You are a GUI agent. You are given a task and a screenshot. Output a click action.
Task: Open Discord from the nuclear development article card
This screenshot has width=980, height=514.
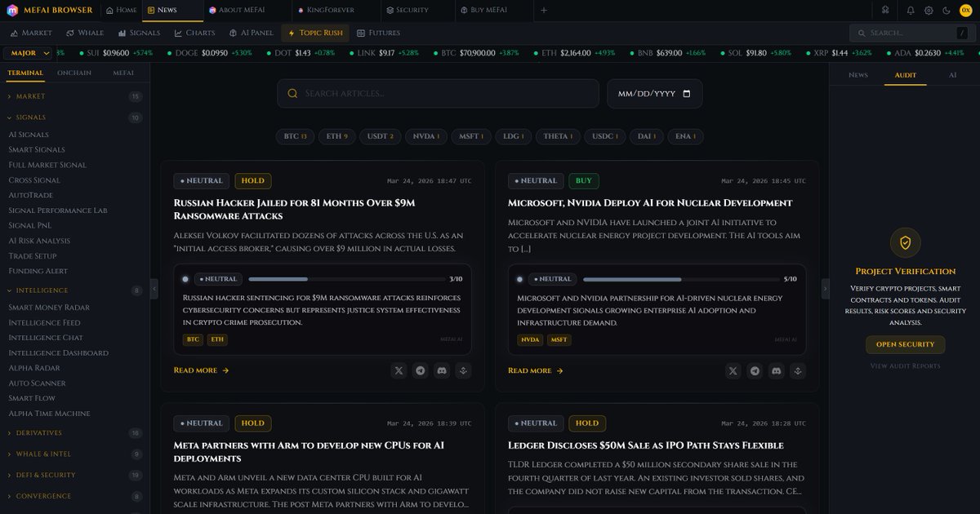tap(776, 370)
